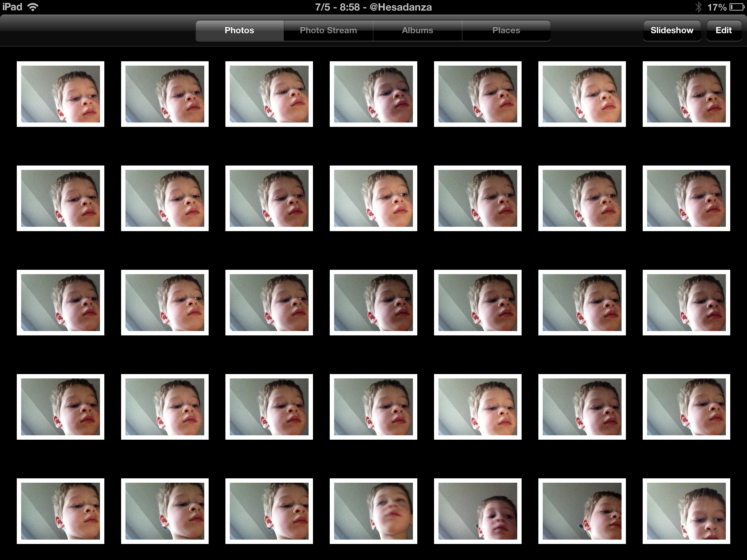Open the first photo in top row
747x560 pixels.
[x=61, y=94]
